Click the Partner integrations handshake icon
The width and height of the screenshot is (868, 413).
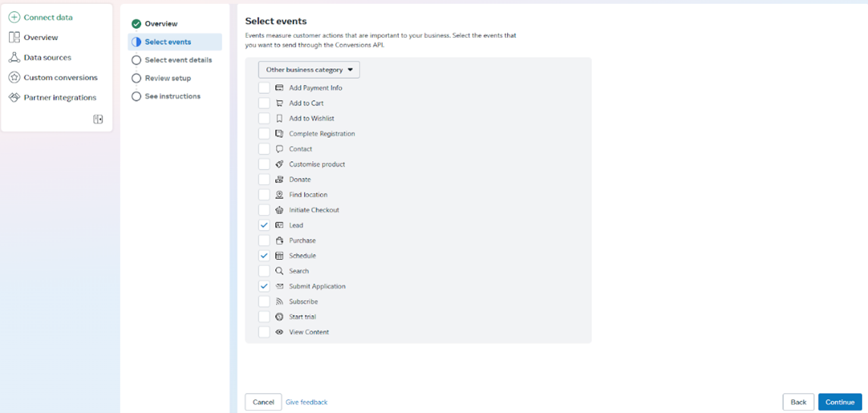(14, 98)
